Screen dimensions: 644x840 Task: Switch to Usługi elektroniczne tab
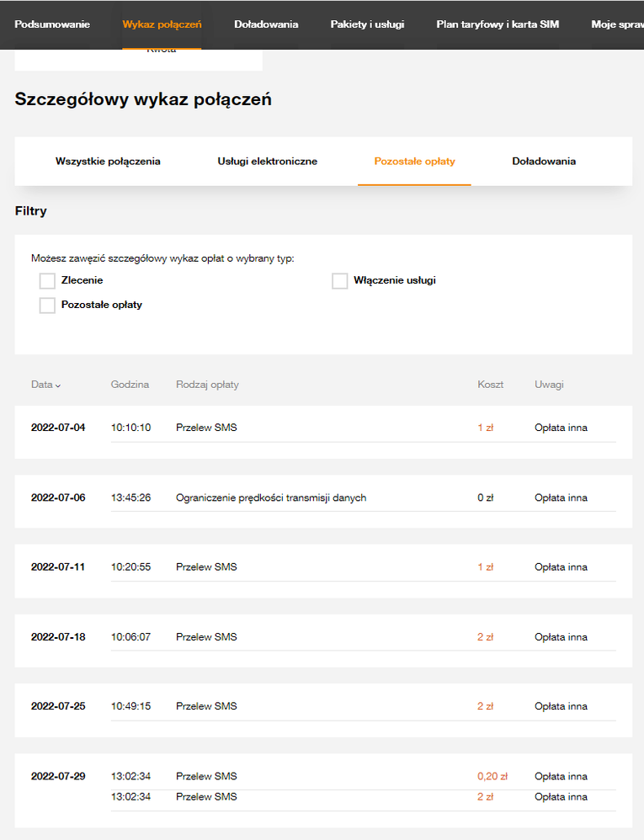[x=268, y=161]
